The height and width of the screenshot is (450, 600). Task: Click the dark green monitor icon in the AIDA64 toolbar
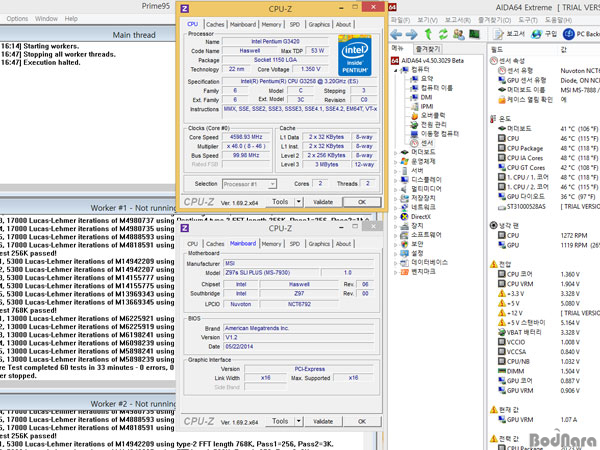(474, 34)
